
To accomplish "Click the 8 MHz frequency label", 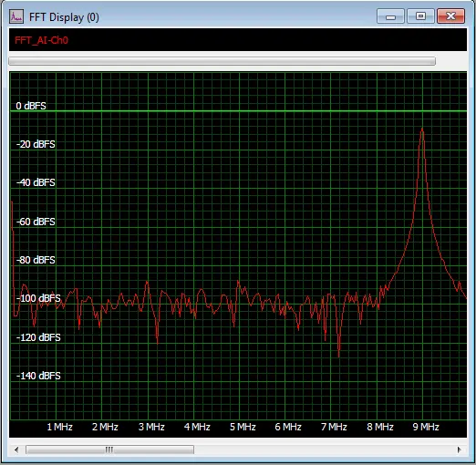I will 380,427.
